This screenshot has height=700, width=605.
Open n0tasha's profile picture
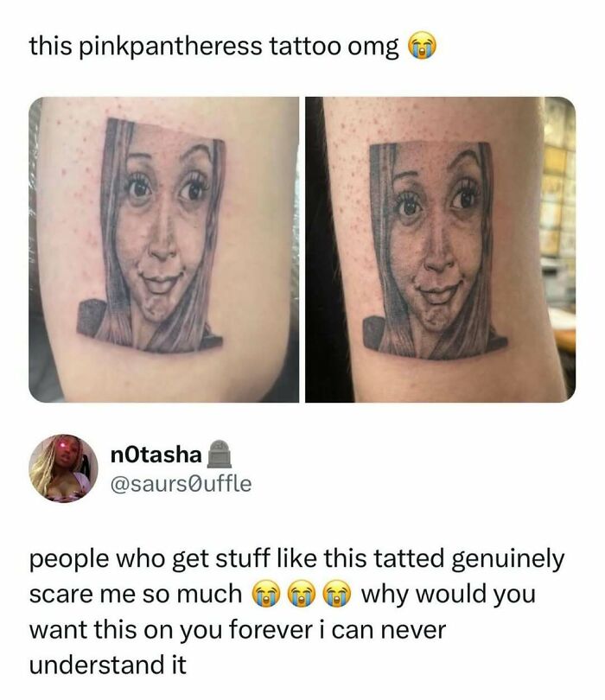(x=63, y=468)
